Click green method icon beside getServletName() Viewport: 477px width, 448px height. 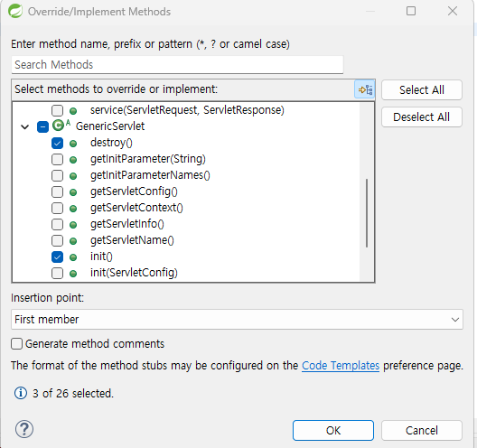click(73, 241)
